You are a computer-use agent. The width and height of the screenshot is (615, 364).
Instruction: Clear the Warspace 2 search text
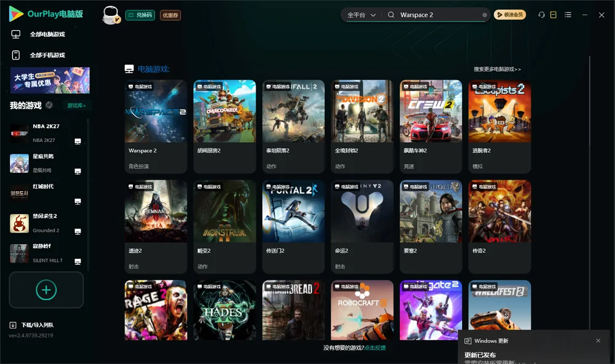pyautogui.click(x=485, y=15)
